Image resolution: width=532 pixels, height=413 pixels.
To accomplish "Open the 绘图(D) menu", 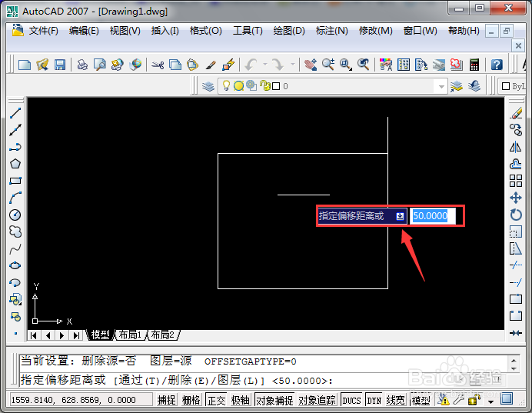I will point(289,31).
